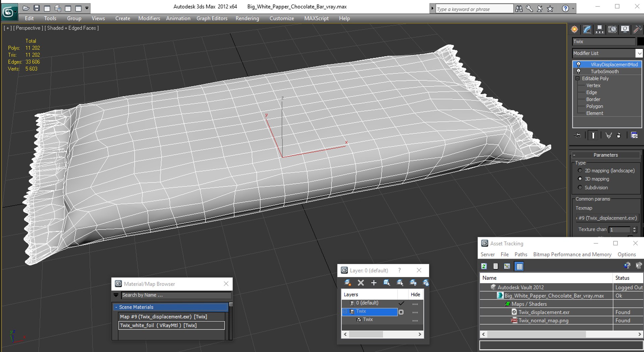Open the Motion command panel tab

[x=612, y=30]
